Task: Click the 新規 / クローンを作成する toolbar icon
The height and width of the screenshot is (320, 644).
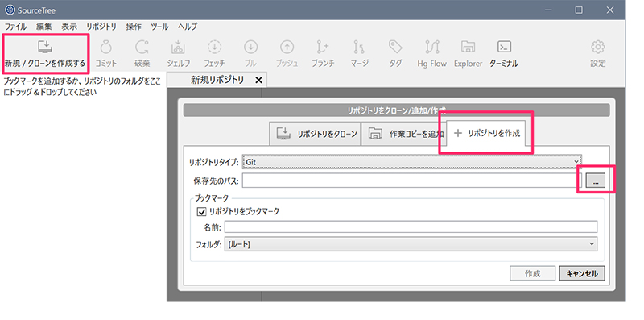Action: coord(45,53)
